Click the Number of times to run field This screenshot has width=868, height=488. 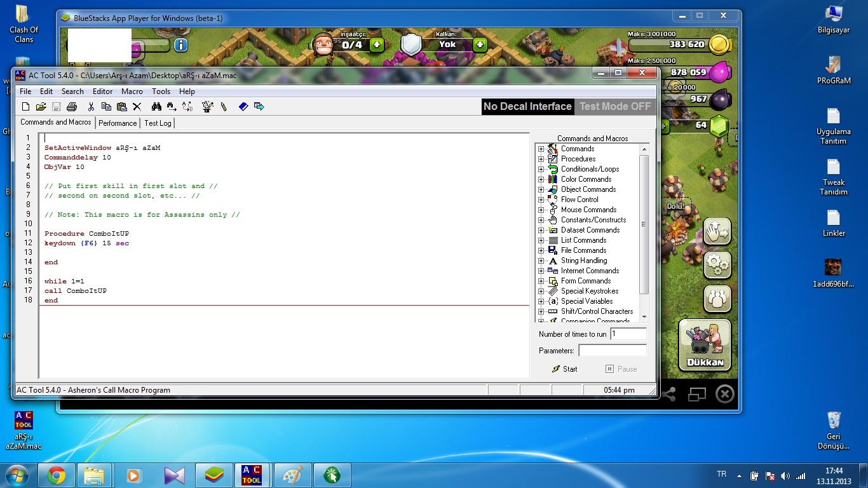click(628, 334)
